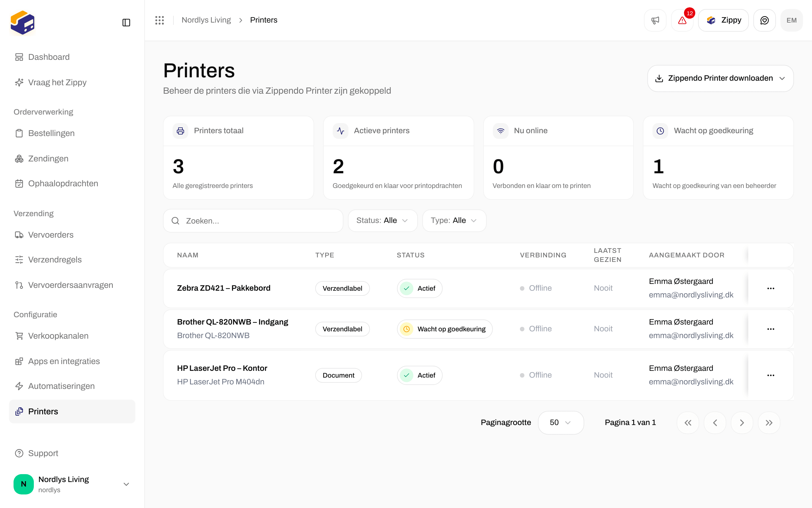
Task: Expand Zippendo Printer downloaden dropdown
Action: coord(720,78)
